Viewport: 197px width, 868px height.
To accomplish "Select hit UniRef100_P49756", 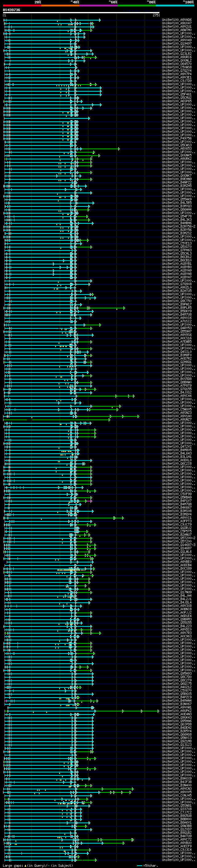I will [x=177, y=138].
